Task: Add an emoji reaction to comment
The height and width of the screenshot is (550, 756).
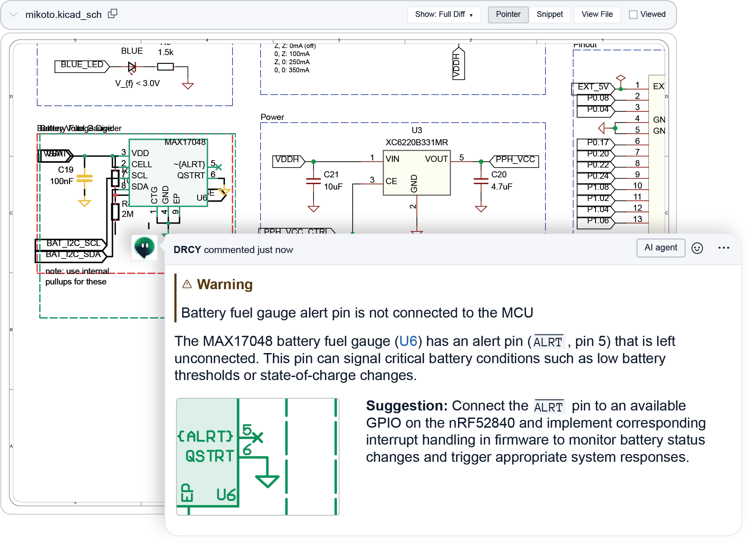Action: click(x=697, y=248)
